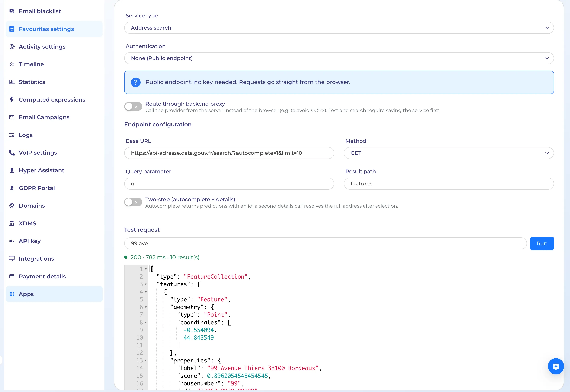Click the API key icon
Screen dimensions: 570x392
[x=12, y=241]
